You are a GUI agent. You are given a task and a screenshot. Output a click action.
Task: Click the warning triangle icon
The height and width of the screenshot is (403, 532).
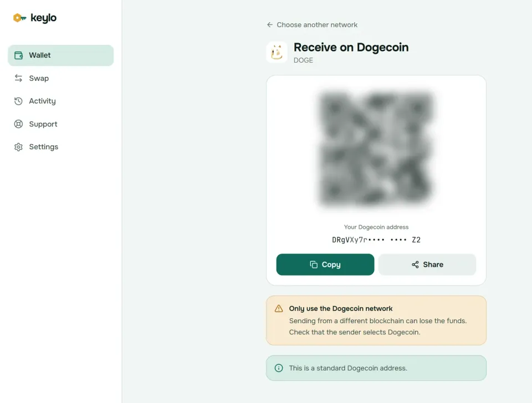(x=279, y=309)
